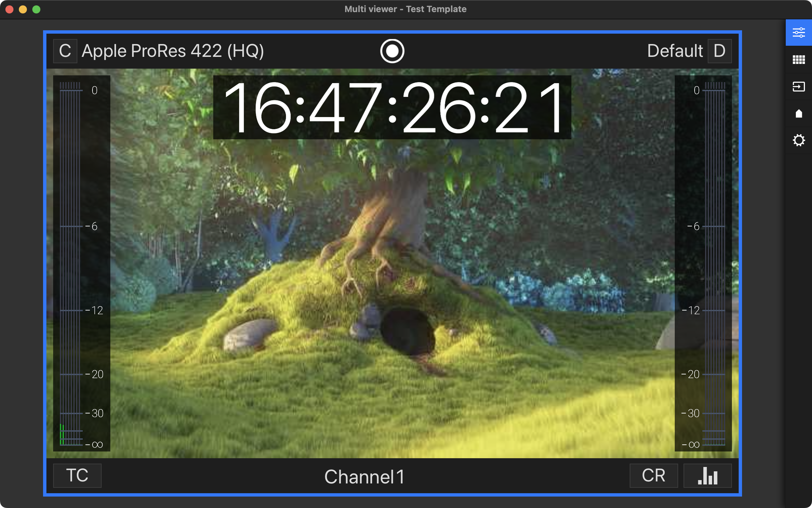812x508 pixels.
Task: Click the Apple ProRes 422 (HQ) label
Action: pos(173,51)
